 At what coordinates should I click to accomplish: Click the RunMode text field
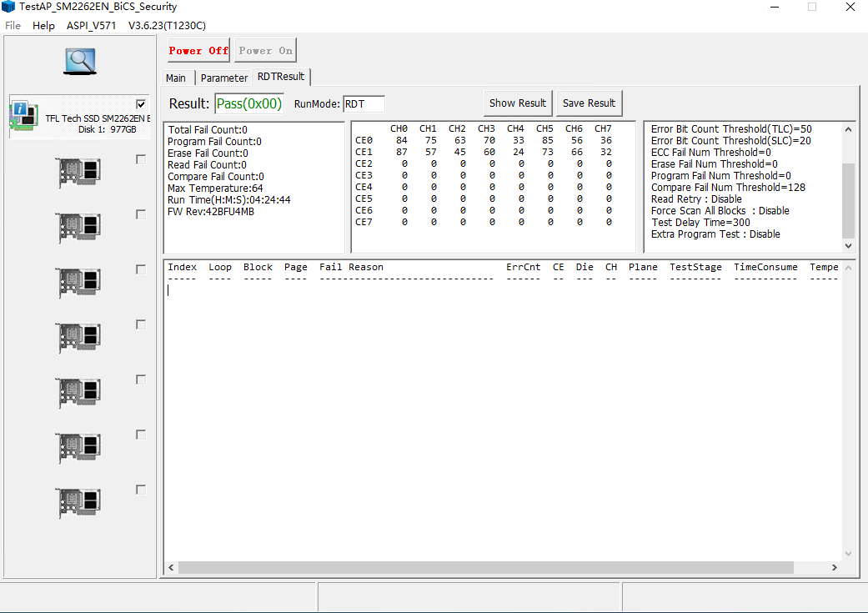[364, 103]
